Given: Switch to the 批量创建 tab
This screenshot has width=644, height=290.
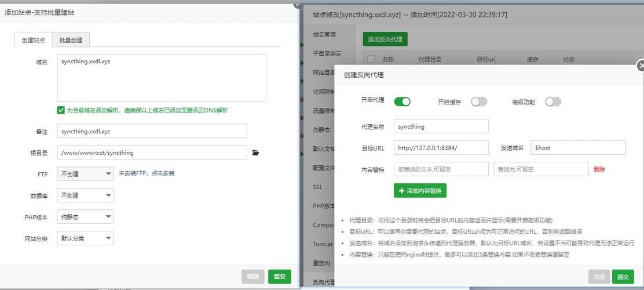Looking at the screenshot, I should coord(71,40).
